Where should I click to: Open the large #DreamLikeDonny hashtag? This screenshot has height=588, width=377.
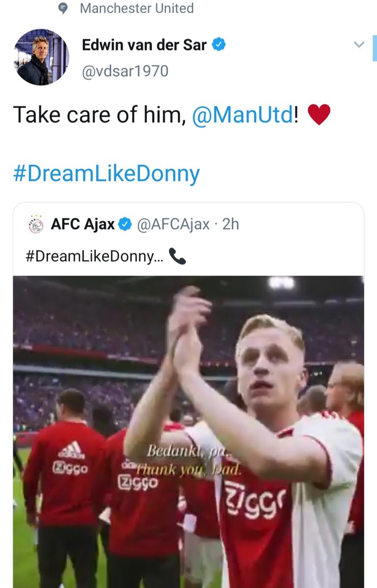click(x=106, y=173)
